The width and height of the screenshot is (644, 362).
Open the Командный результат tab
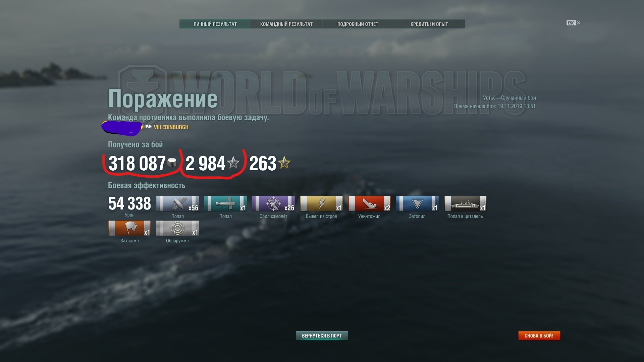[286, 24]
